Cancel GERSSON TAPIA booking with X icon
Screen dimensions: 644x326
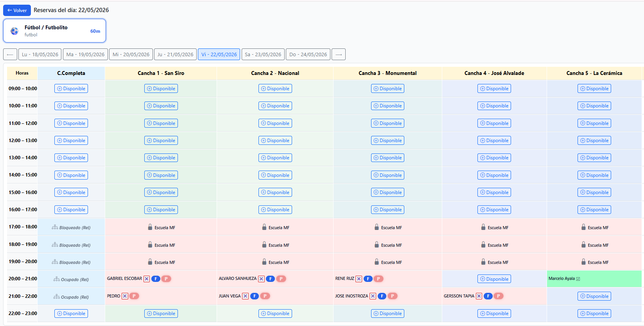[x=479, y=296]
